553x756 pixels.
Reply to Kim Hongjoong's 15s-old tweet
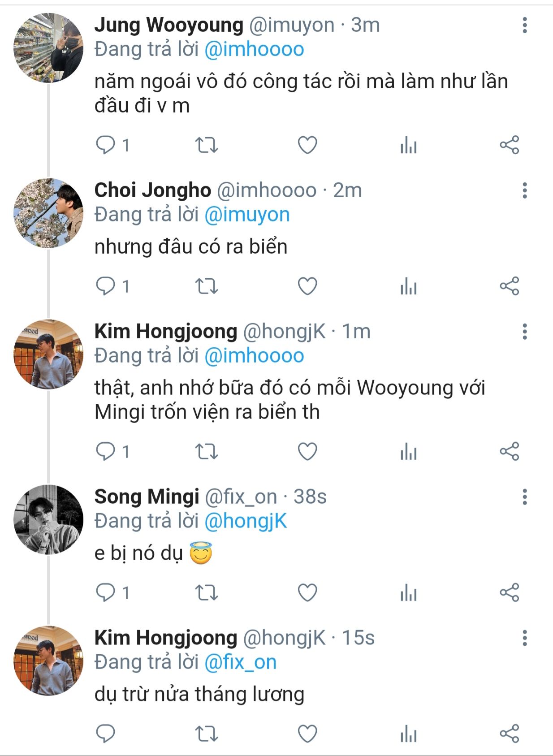(106, 734)
